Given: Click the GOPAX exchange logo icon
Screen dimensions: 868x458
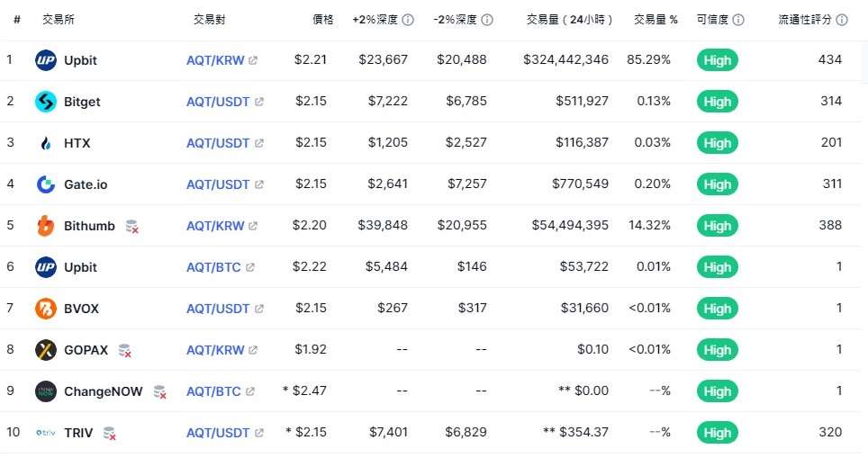Looking at the screenshot, I should point(45,350).
